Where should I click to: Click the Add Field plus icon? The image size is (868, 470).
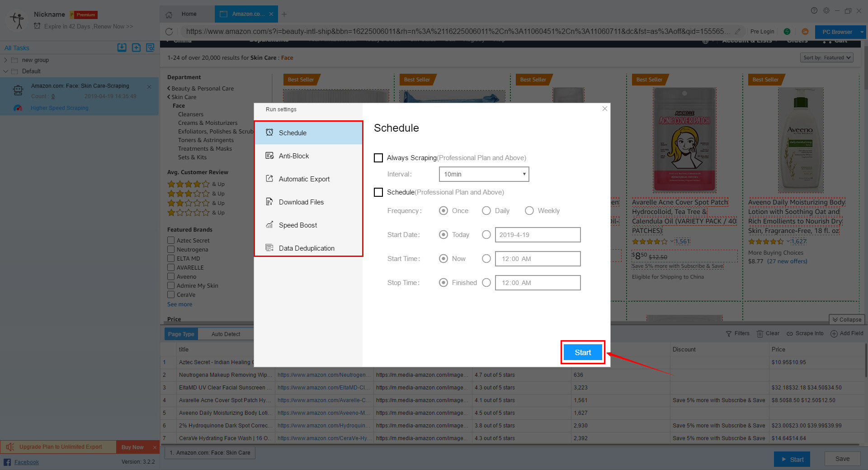click(x=834, y=333)
